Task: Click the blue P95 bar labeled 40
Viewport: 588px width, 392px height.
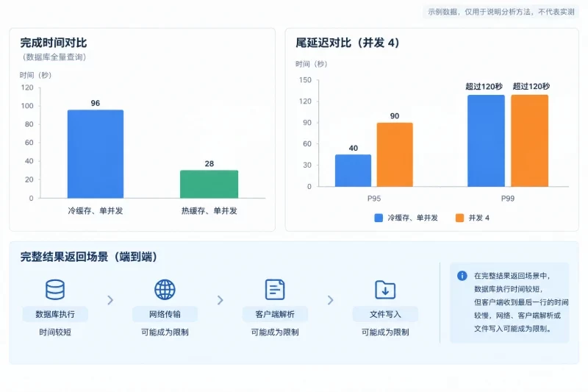Action: click(x=354, y=171)
